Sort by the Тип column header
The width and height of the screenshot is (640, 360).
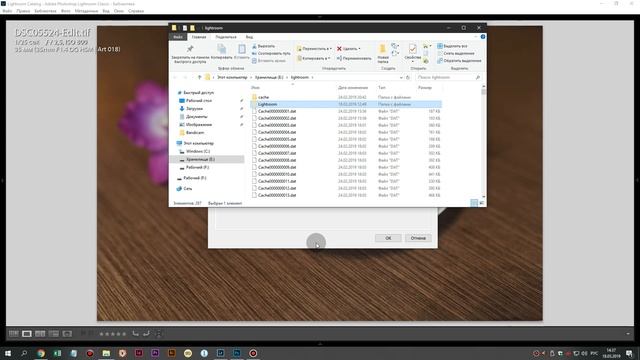[382, 88]
